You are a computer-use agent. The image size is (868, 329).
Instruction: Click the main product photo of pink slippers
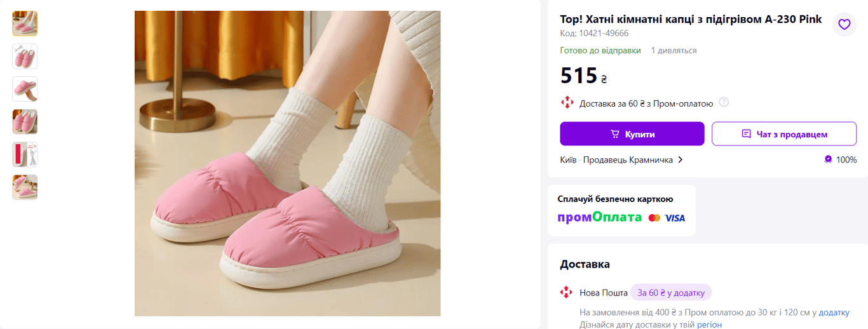coord(287,163)
